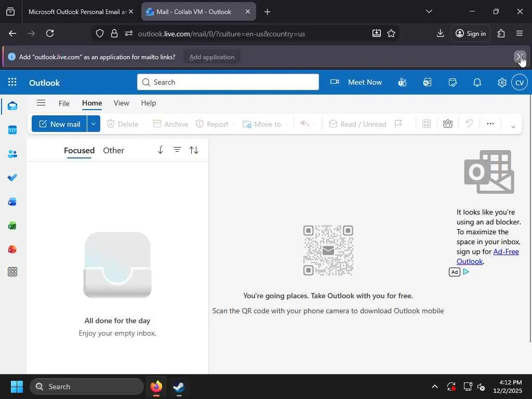Open Mail from the left sidebar

12,106
